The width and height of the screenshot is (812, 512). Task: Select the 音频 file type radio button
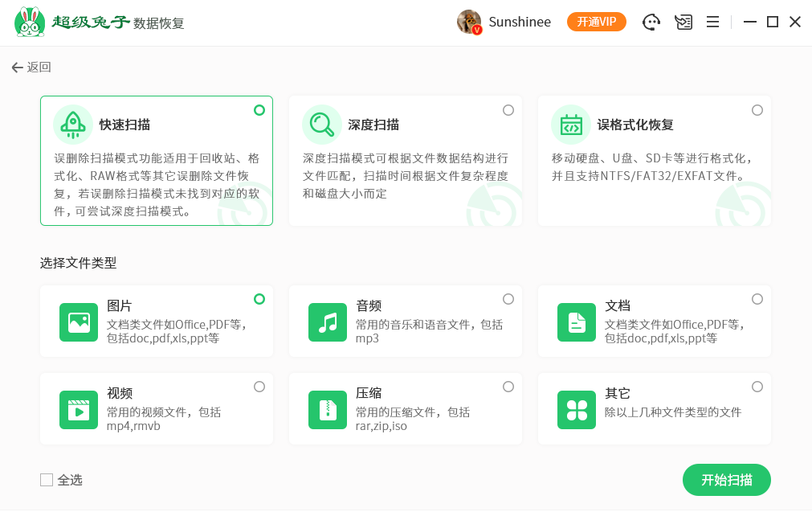click(508, 299)
